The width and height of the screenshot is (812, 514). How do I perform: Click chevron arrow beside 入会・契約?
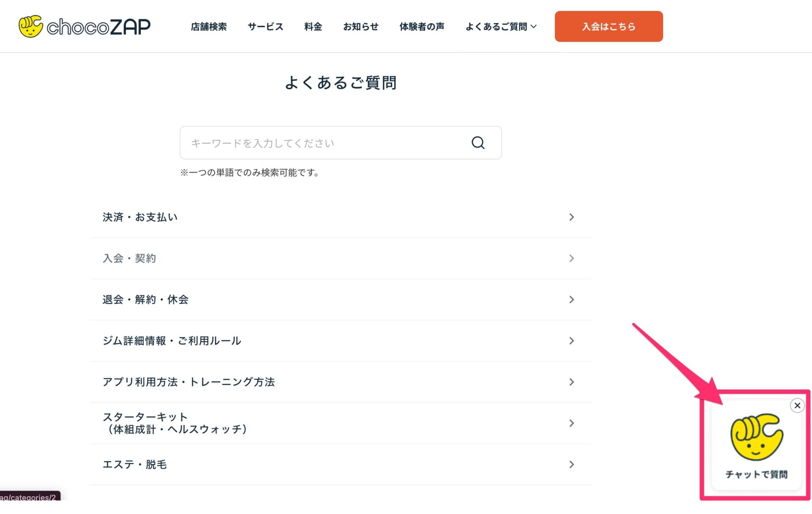click(571, 258)
